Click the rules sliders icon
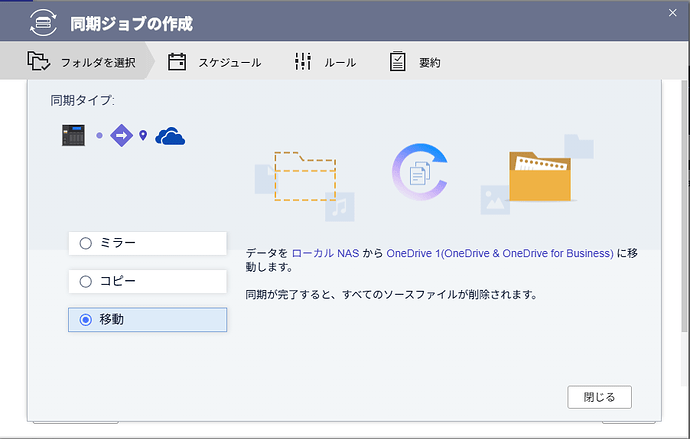Viewport: 690px width, 439px height. [x=303, y=62]
